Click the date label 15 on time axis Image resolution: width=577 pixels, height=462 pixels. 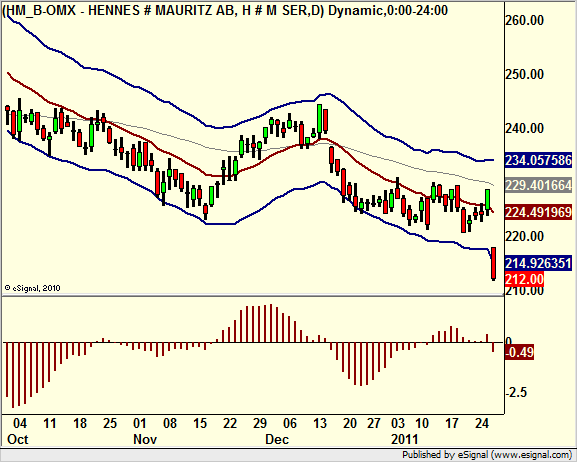200,423
